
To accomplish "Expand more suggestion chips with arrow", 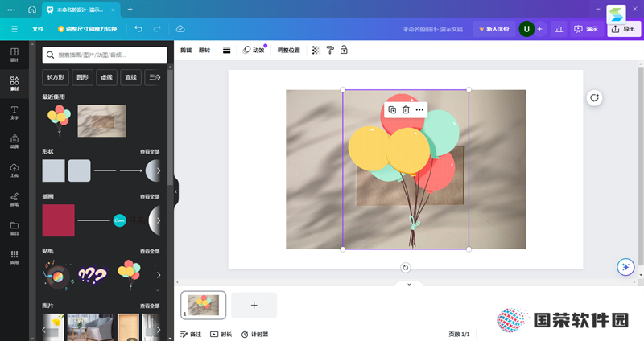I will tap(159, 77).
